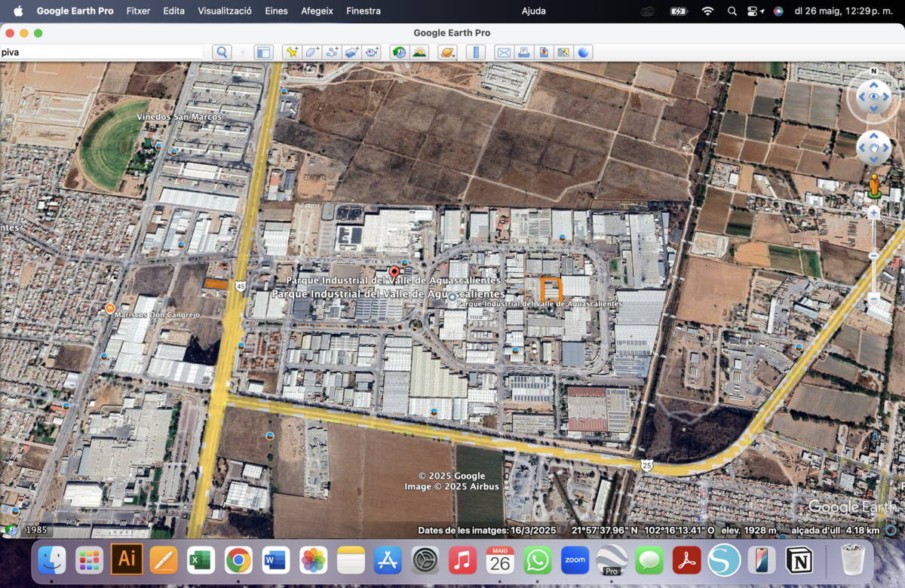
Task: Open Google Chrome from the Dock
Action: tap(238, 560)
